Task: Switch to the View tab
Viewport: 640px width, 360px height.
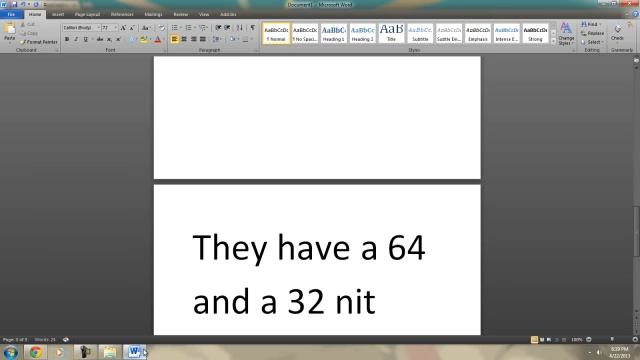Action: 204,14
